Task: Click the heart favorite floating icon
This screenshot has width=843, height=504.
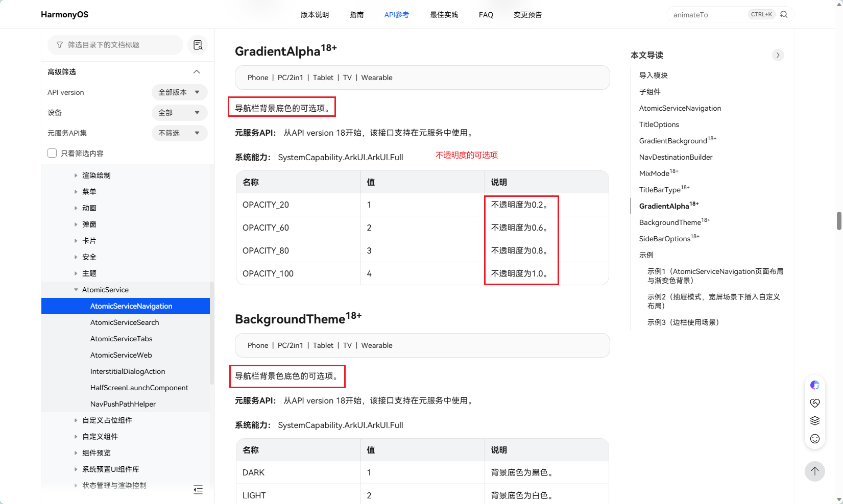Action: click(815, 403)
